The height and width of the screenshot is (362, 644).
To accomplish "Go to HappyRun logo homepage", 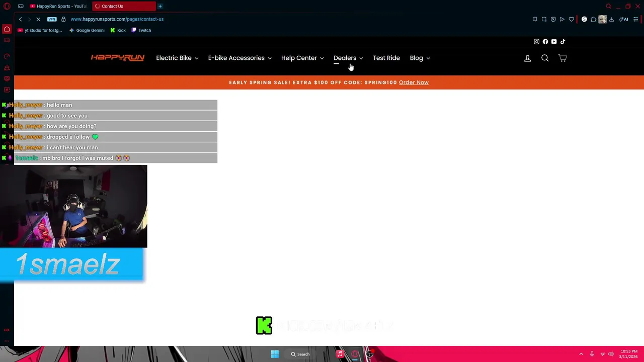I will (x=118, y=58).
